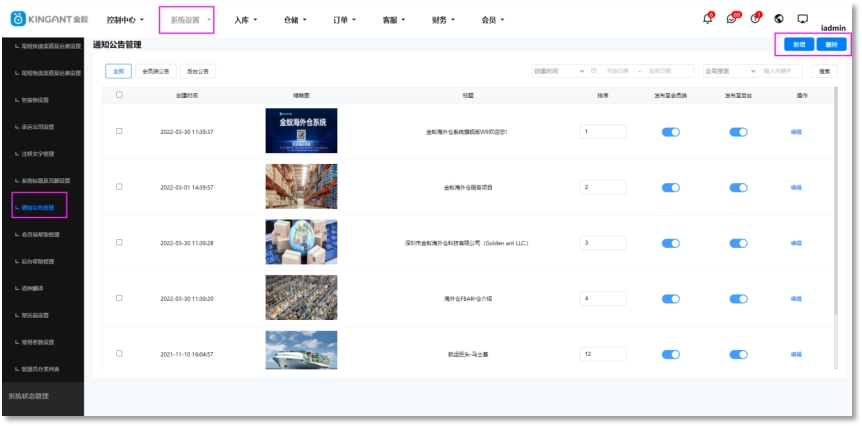Open the ship container thumbnail image
This screenshot has width=862, height=426.
tap(301, 353)
